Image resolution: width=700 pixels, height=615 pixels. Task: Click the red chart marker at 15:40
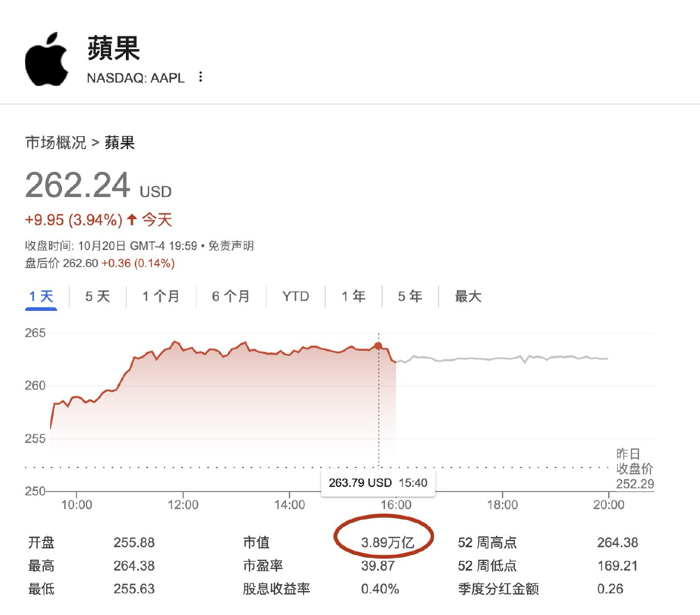coord(378,346)
